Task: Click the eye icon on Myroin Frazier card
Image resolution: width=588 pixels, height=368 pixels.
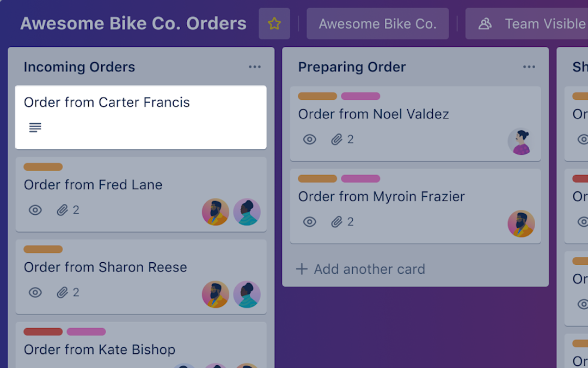Action: tap(309, 222)
